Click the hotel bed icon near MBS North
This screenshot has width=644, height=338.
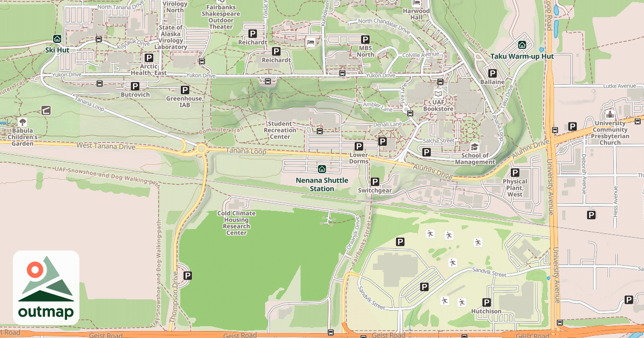(311, 41)
